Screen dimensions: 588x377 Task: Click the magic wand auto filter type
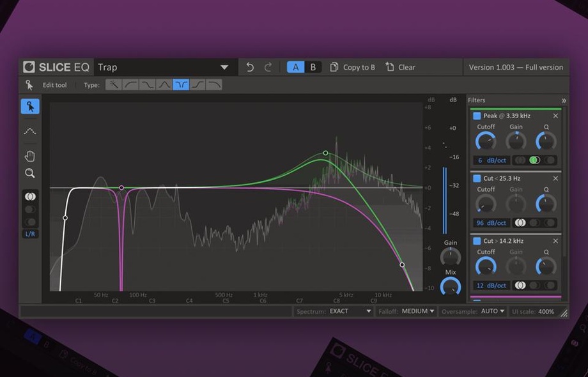[x=113, y=84]
